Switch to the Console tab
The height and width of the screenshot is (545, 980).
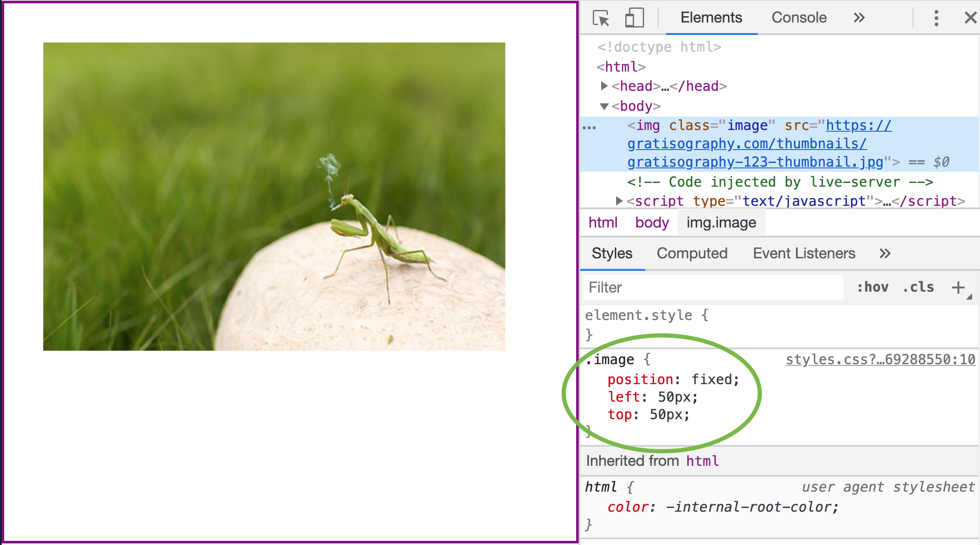[799, 18]
